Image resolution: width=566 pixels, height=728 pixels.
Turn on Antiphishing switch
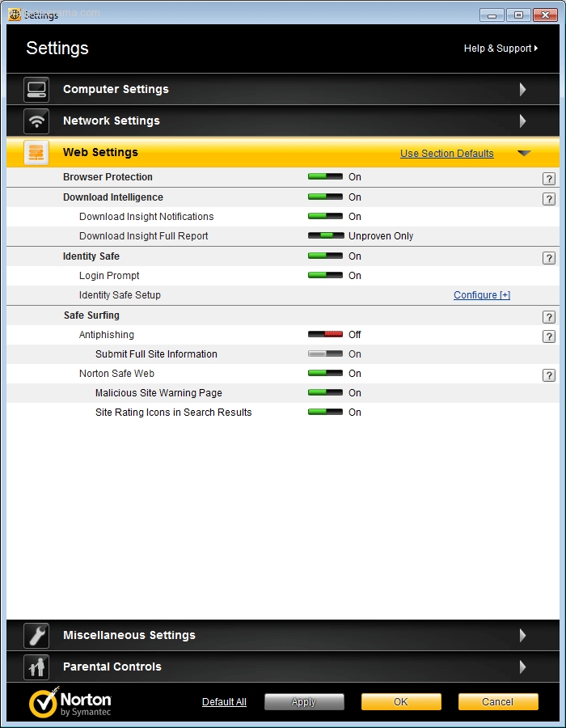(x=325, y=334)
